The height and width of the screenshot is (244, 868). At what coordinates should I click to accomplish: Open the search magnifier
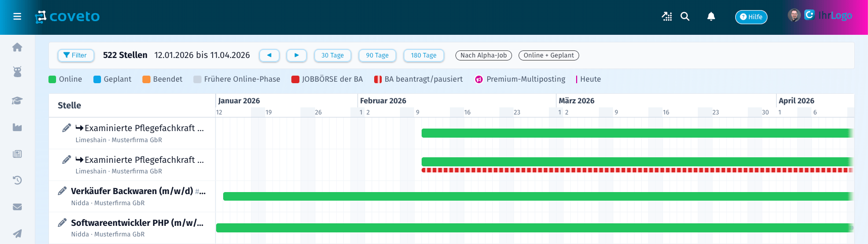[685, 17]
